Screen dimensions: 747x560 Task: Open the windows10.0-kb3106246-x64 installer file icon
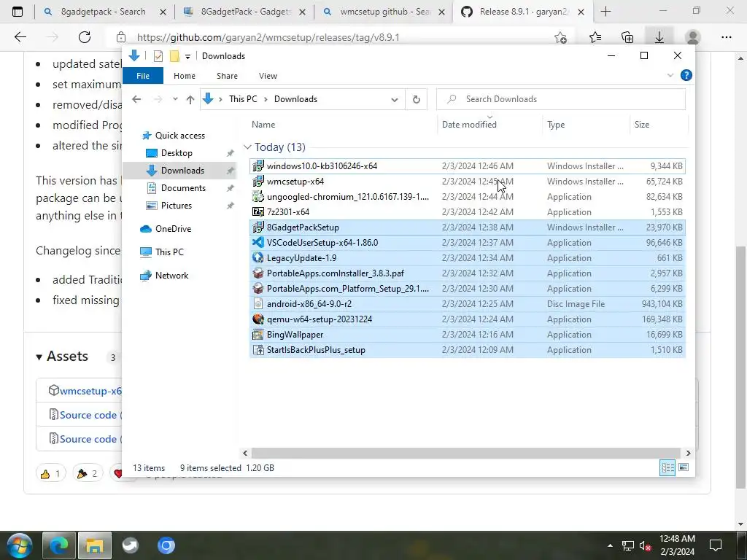258,166
